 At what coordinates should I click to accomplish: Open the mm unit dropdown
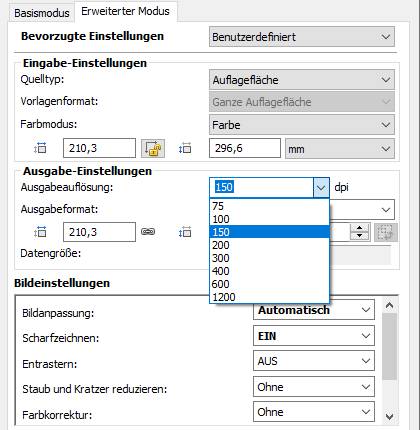click(x=340, y=149)
